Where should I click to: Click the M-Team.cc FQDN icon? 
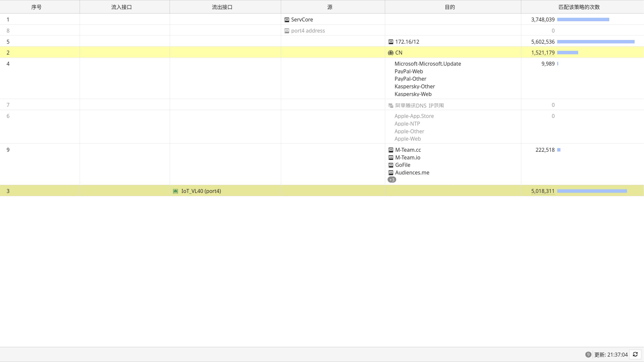pos(391,150)
